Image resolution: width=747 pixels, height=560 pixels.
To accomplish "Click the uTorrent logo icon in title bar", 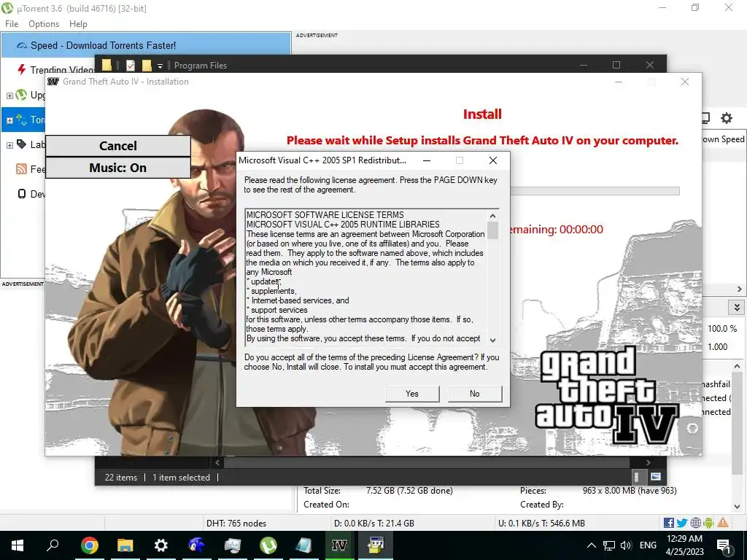I will click(x=7, y=8).
